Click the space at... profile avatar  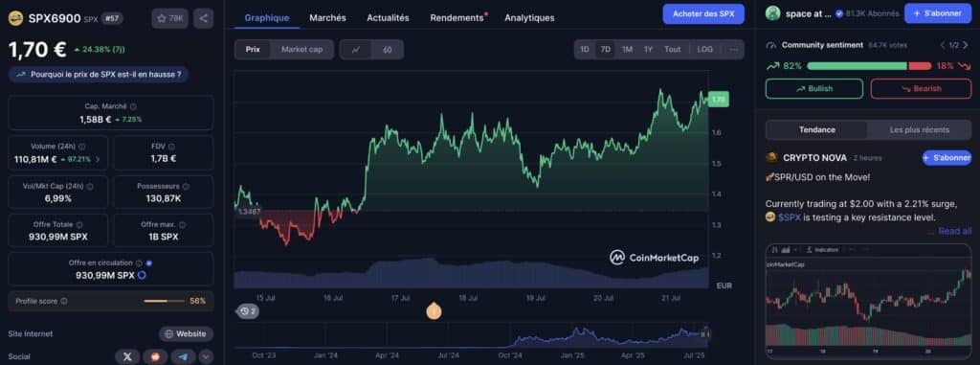pos(773,13)
